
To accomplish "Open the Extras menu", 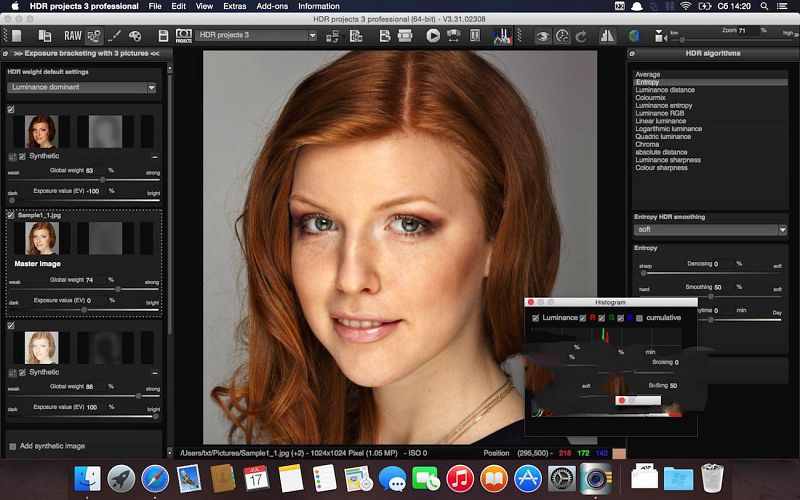I will (x=234, y=6).
